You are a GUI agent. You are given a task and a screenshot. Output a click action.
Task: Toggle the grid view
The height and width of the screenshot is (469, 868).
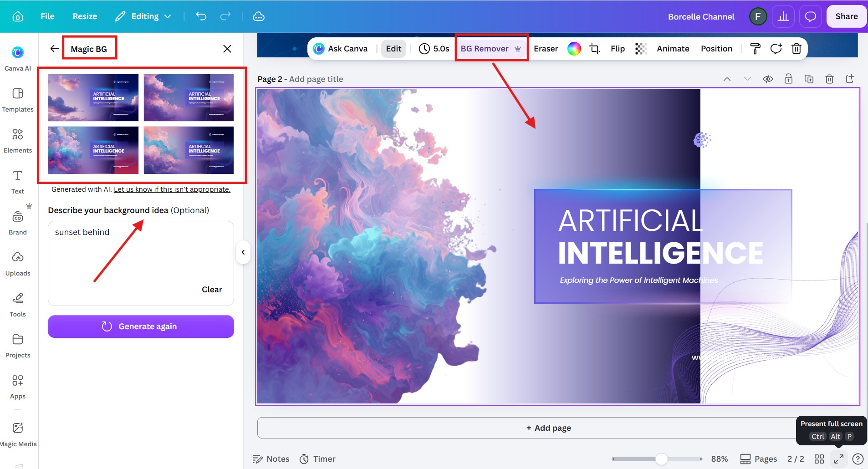[819, 459]
